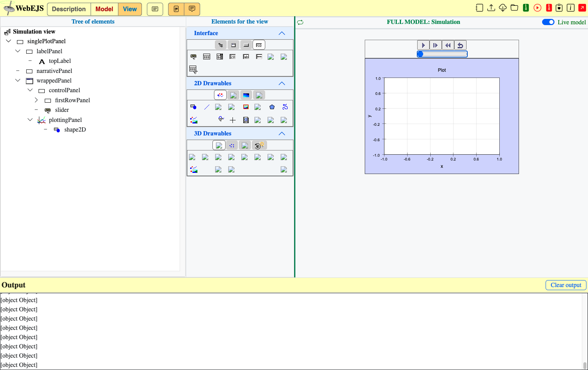Click the cloud download icon
This screenshot has height=370, width=588.
tap(503, 8)
